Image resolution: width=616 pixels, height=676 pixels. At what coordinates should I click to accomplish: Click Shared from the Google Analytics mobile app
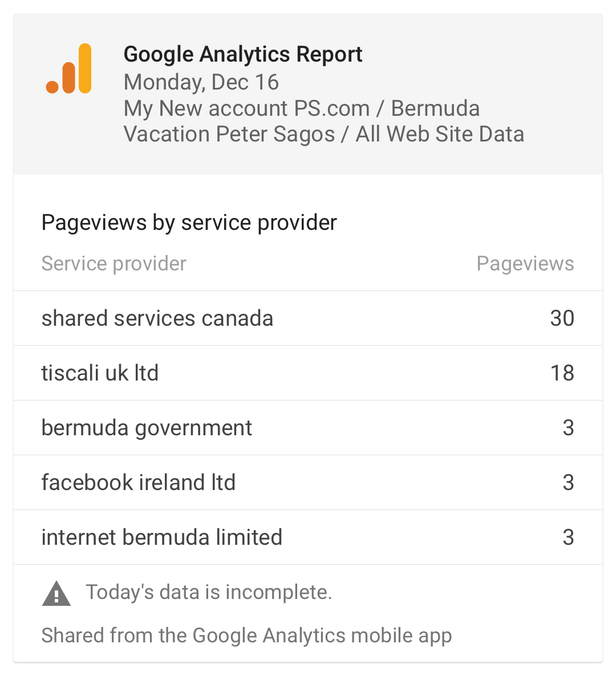[x=246, y=635]
